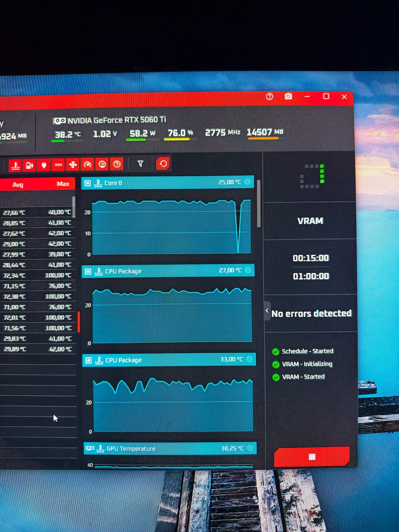Image resolution: width=399 pixels, height=532 pixels.
Task: Click the red reset statistics icon
Action: (163, 163)
